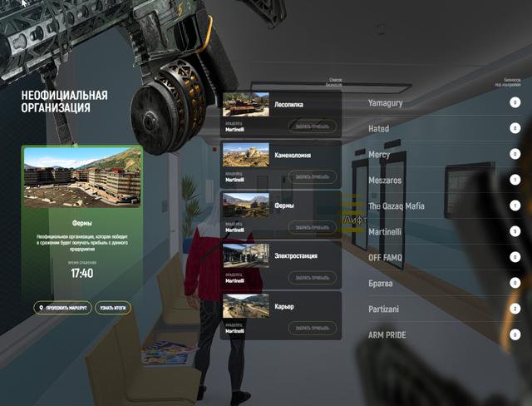The image size is (532, 406).
Task: Click the count badge next to Yamagury
Action: click(515, 102)
